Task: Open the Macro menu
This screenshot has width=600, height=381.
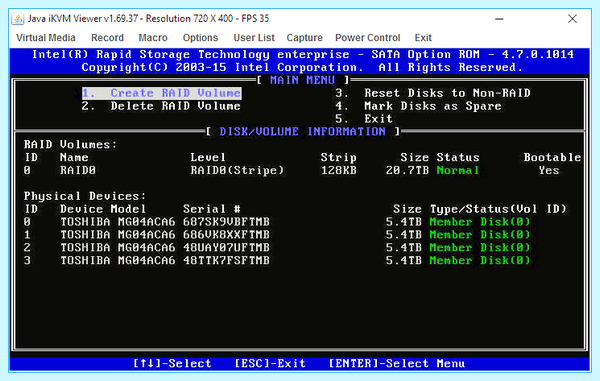Action: point(153,38)
